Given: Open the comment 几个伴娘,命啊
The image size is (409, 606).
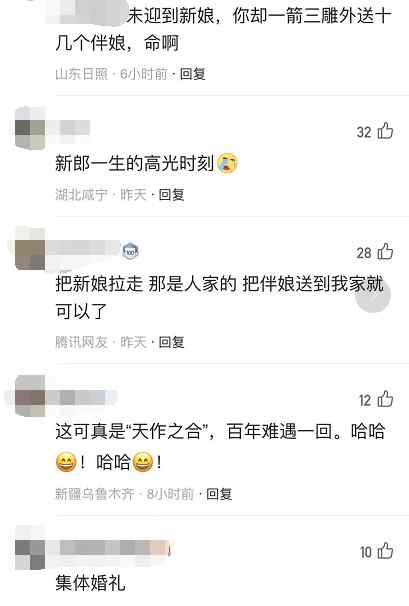Looking at the screenshot, I should pos(117,43).
